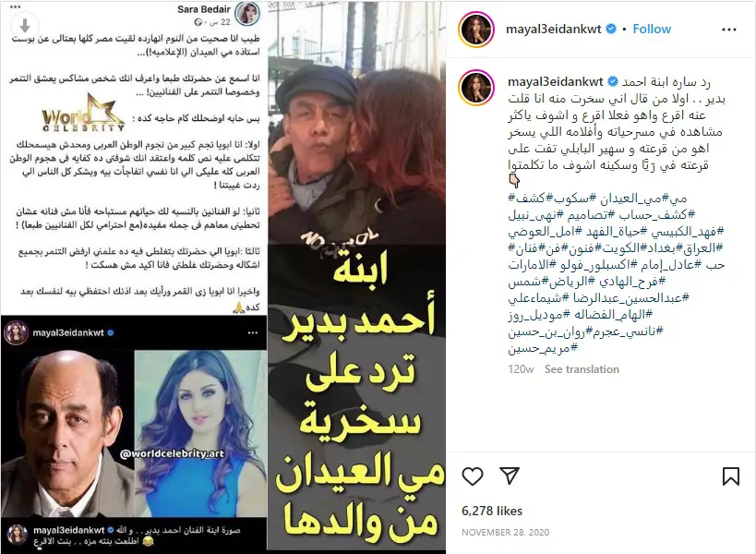Click commenter avatar beside the caption
756x554 pixels.
point(476,88)
